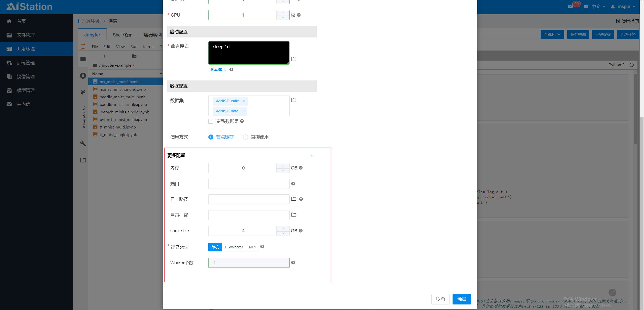This screenshot has width=644, height=310.
Task: Click folder icon next to log path field
Action: point(294,199)
